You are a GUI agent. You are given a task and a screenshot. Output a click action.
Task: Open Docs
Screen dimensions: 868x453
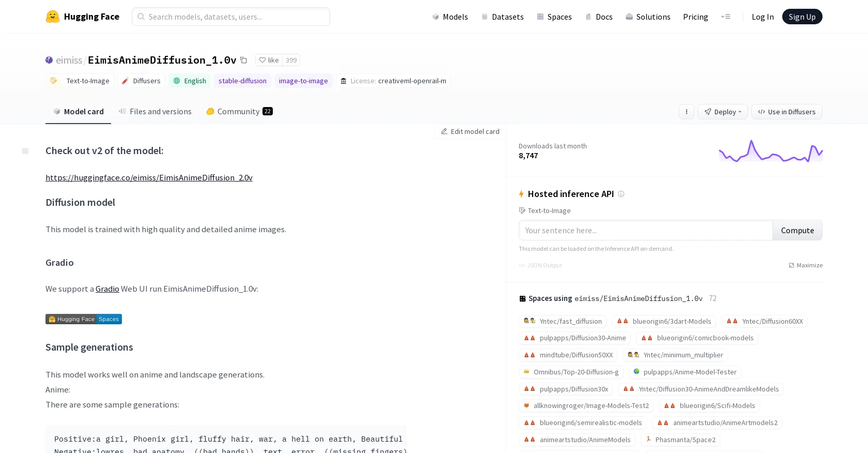(599, 17)
